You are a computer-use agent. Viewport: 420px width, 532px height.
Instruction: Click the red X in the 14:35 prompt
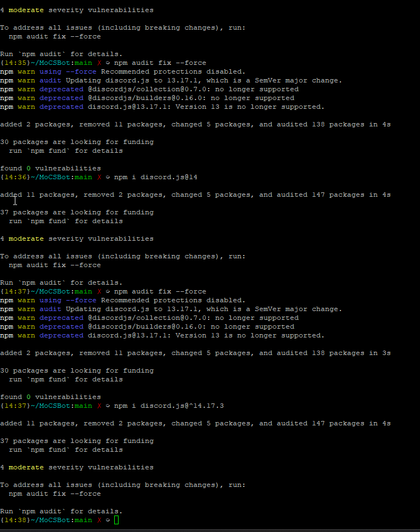pos(99,63)
